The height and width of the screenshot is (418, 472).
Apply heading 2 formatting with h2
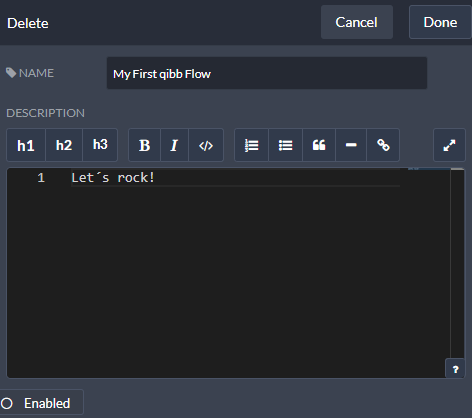tap(64, 145)
